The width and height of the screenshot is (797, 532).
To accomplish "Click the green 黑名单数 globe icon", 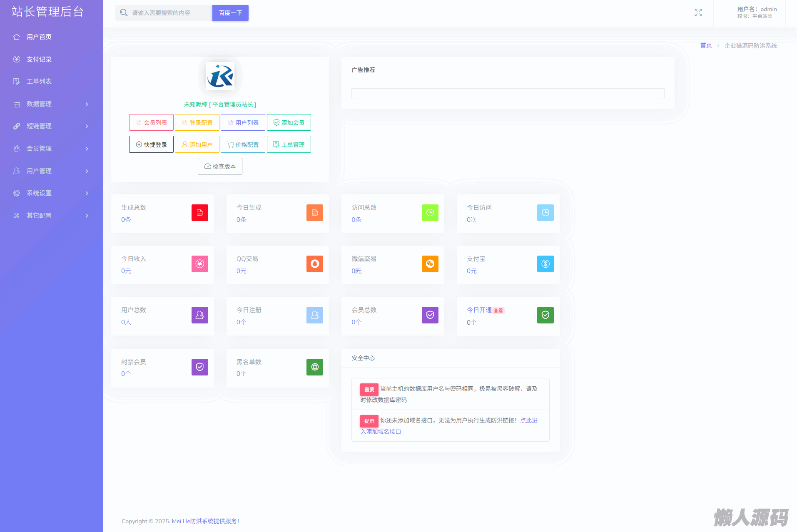I will [315, 367].
